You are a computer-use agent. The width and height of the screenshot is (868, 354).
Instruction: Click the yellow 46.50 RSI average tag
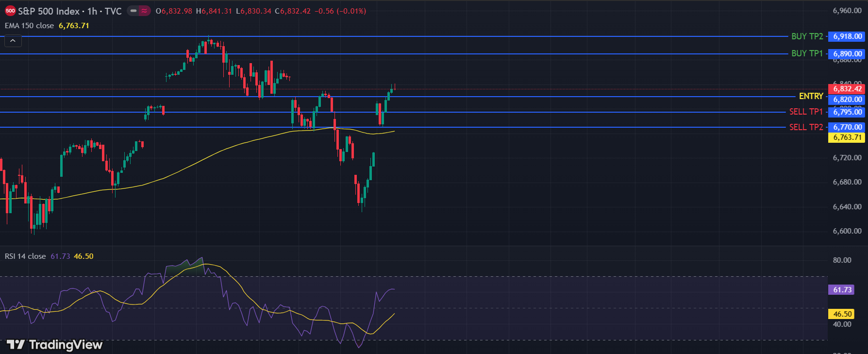[842, 314]
